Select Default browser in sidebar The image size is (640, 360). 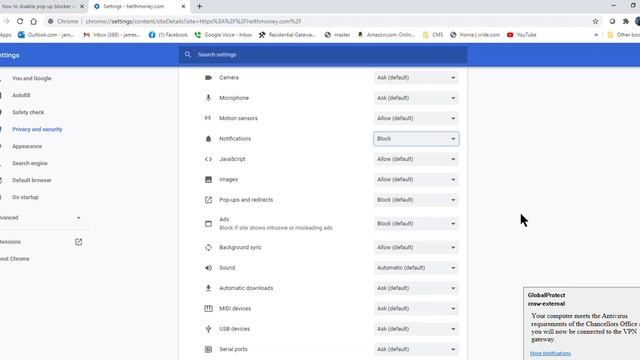click(32, 180)
